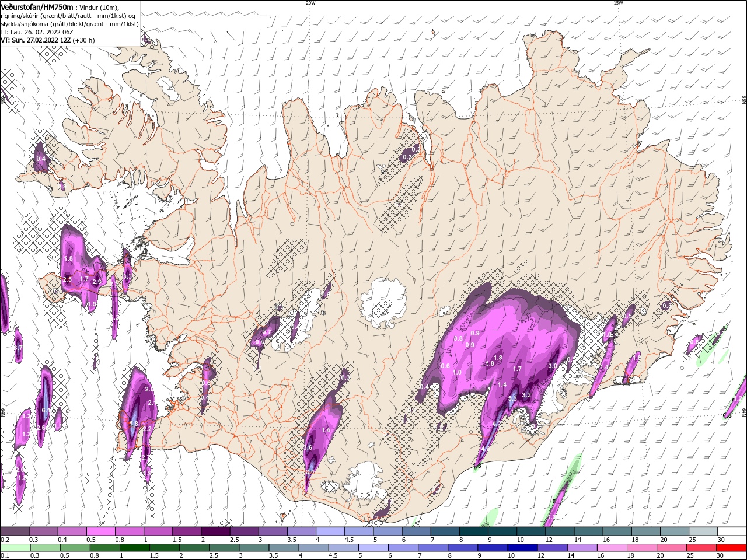Pick the light pink swatch labeled 16 in the lower row
The height and width of the screenshot is (560, 747).
tap(611, 548)
